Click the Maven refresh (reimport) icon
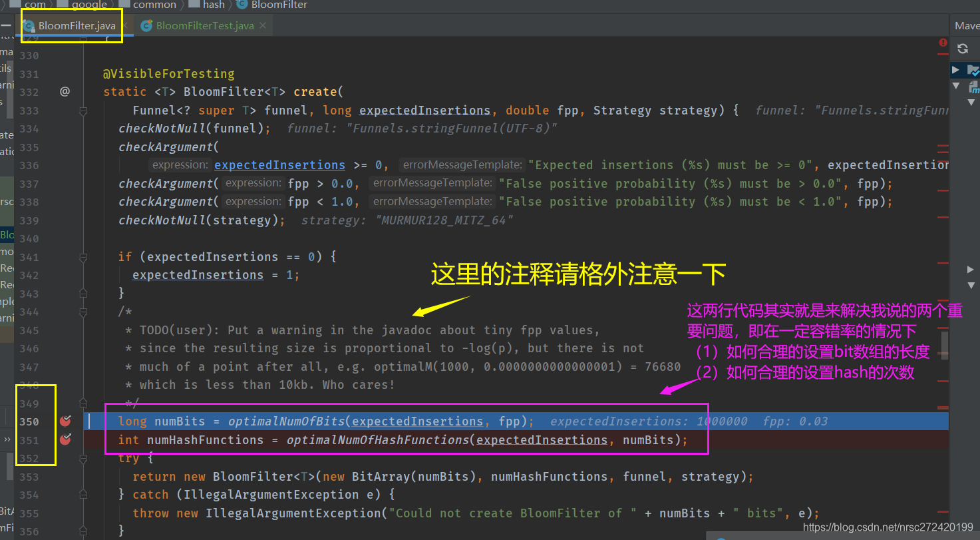This screenshot has width=980, height=540. pos(962,48)
